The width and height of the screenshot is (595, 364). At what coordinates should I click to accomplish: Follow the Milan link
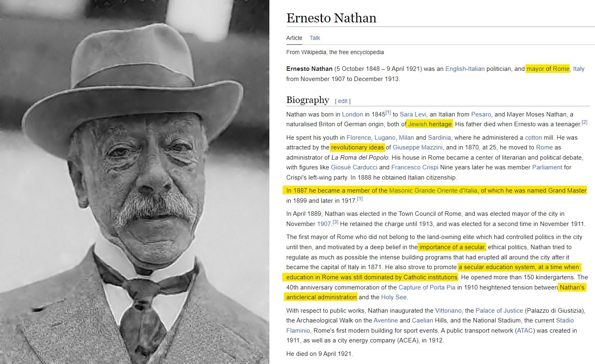tap(406, 138)
